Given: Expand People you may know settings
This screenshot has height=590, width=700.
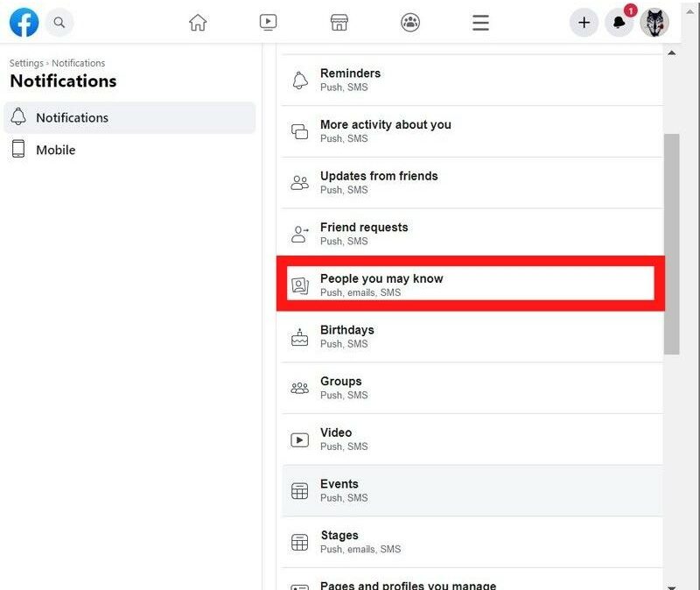Looking at the screenshot, I should pyautogui.click(x=471, y=284).
